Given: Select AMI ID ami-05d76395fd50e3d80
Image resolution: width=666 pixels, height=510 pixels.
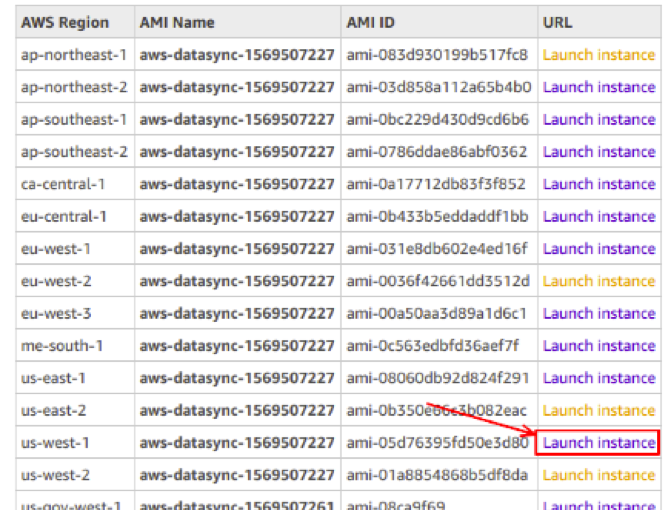Looking at the screenshot, I should [437, 443].
